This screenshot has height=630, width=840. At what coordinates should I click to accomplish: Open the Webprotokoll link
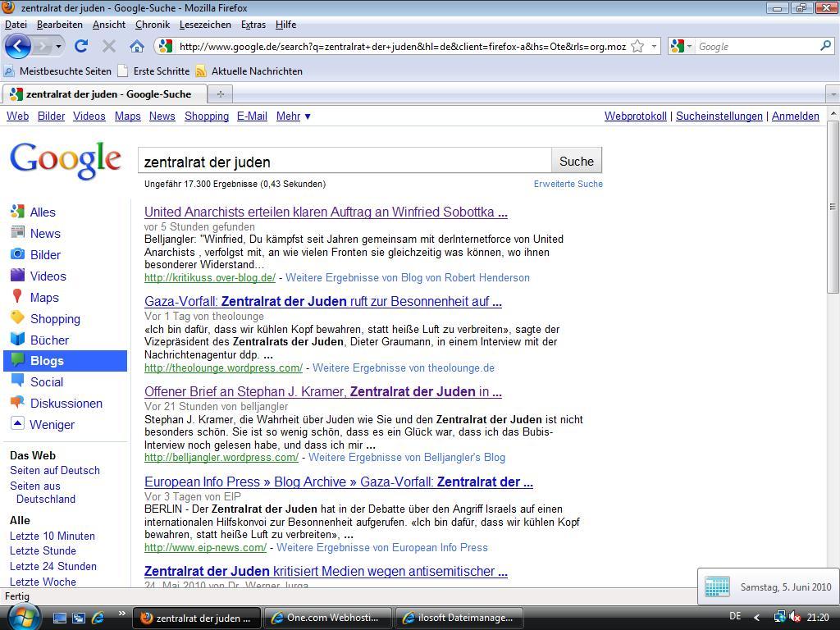(x=636, y=116)
